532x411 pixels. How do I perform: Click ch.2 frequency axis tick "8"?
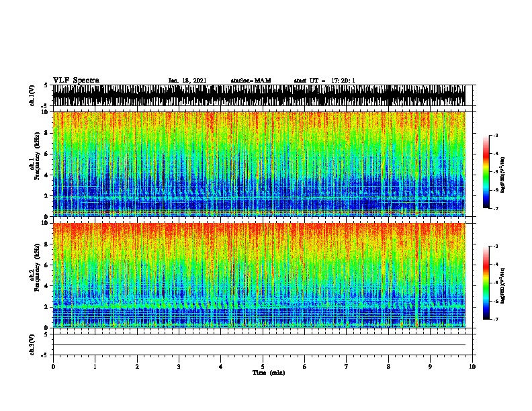tap(47, 244)
